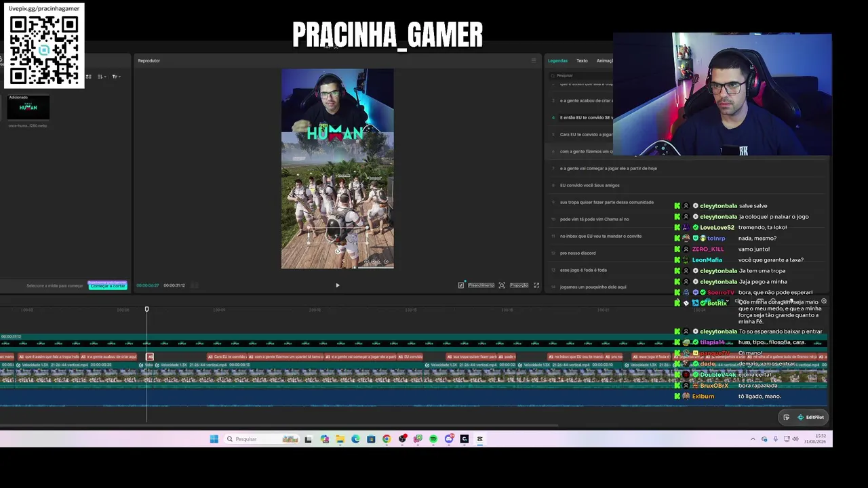Select caption "sua tropa quiser fazer parte dessa comunidade"
The image size is (868, 488).
coord(607,202)
